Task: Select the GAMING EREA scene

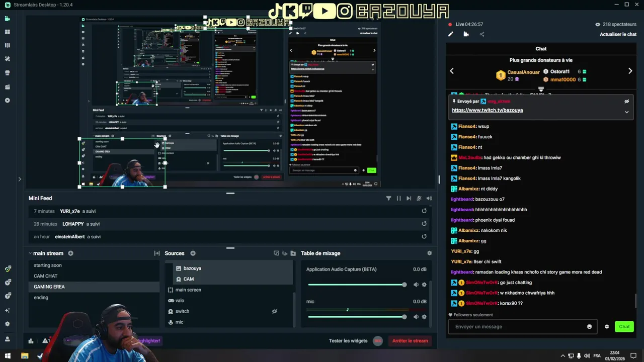Action: coord(94,287)
